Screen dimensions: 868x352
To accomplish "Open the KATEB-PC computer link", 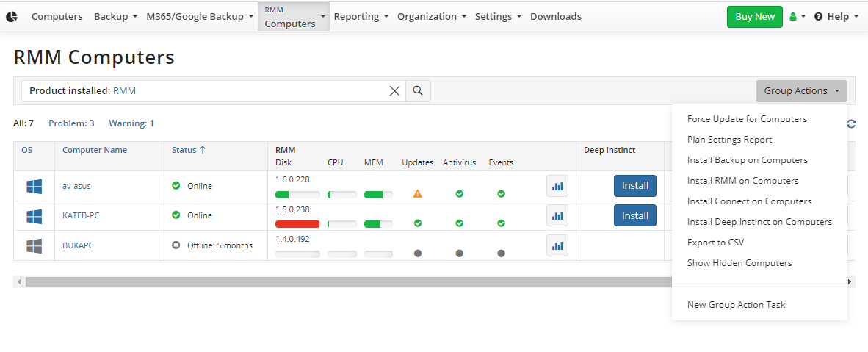I will (81, 215).
